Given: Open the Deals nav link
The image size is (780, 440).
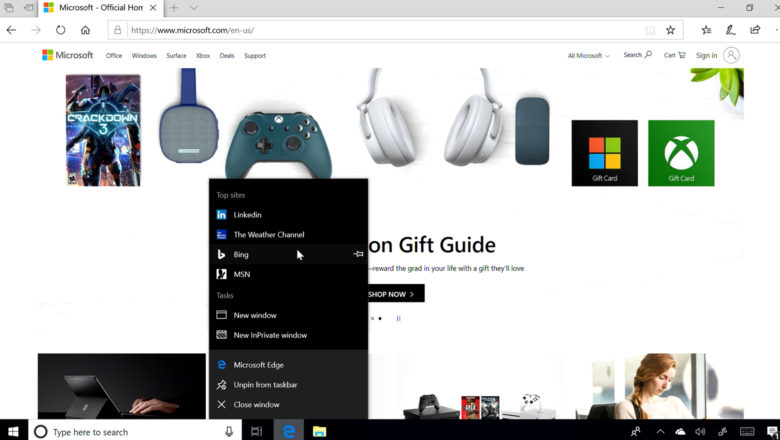Looking at the screenshot, I should pyautogui.click(x=227, y=56).
